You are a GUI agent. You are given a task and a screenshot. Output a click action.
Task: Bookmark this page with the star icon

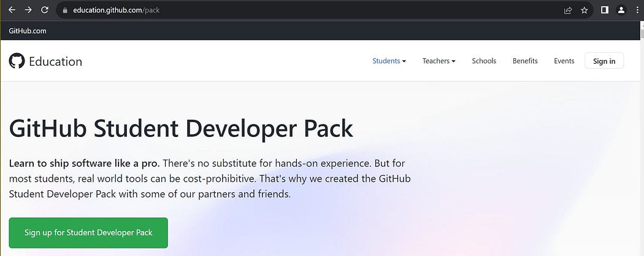(x=585, y=10)
